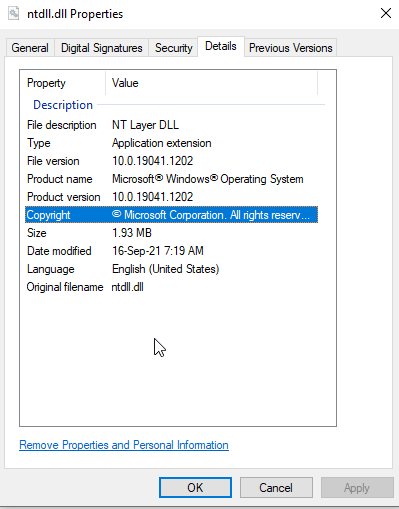The image size is (399, 509).
Task: Select the Size row showing 1.93 MB
Action: coord(172,233)
